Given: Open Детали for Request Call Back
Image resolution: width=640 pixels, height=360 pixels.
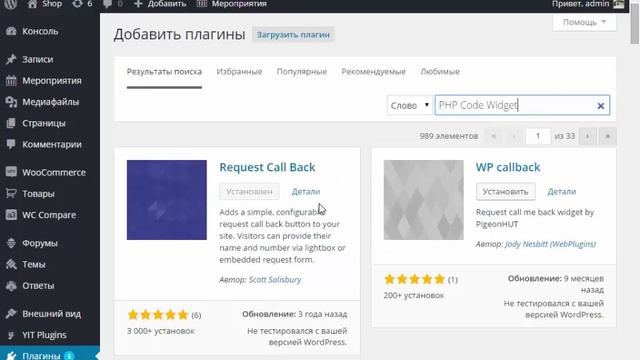Looking at the screenshot, I should 306,191.
